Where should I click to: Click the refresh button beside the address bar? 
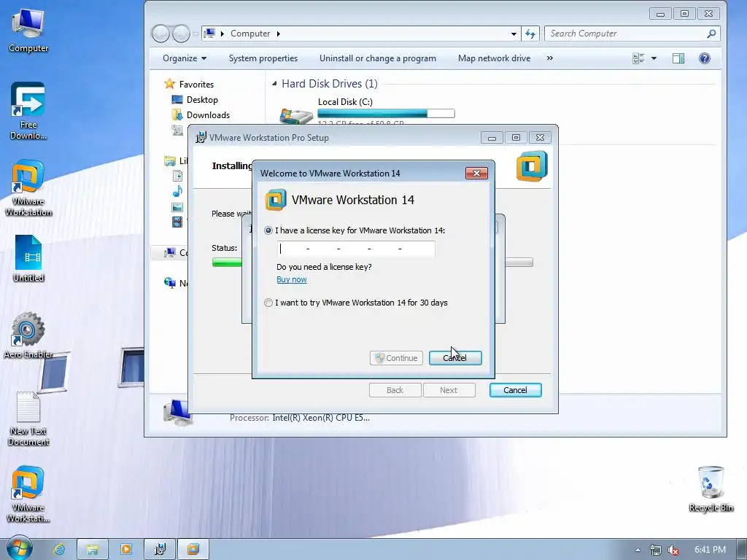(530, 34)
